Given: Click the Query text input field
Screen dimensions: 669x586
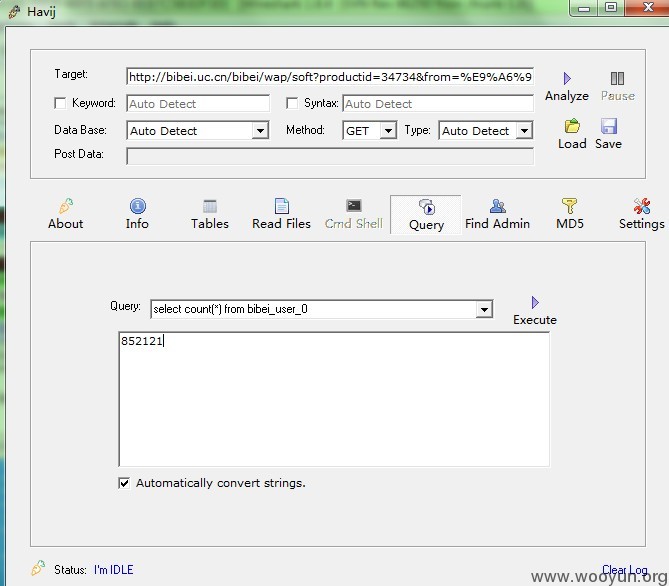Looking at the screenshot, I should pos(314,309).
